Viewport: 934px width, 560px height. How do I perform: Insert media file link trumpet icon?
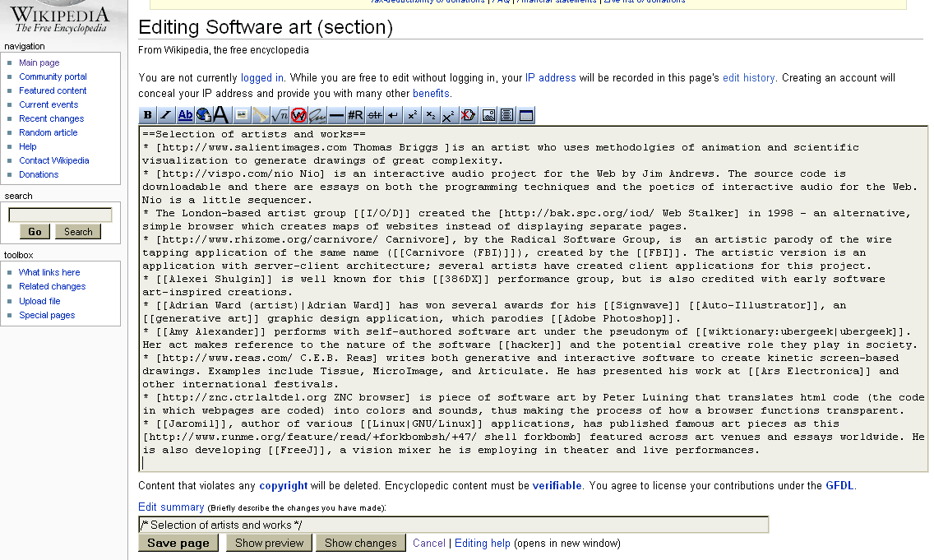click(261, 115)
